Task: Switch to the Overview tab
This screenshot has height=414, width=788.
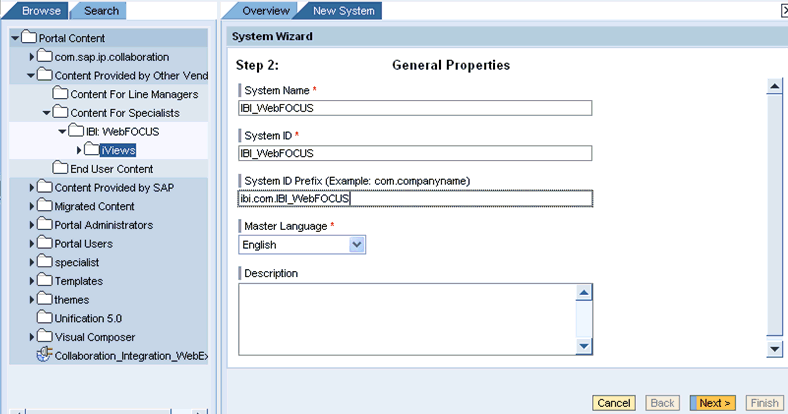Action: pos(265,11)
